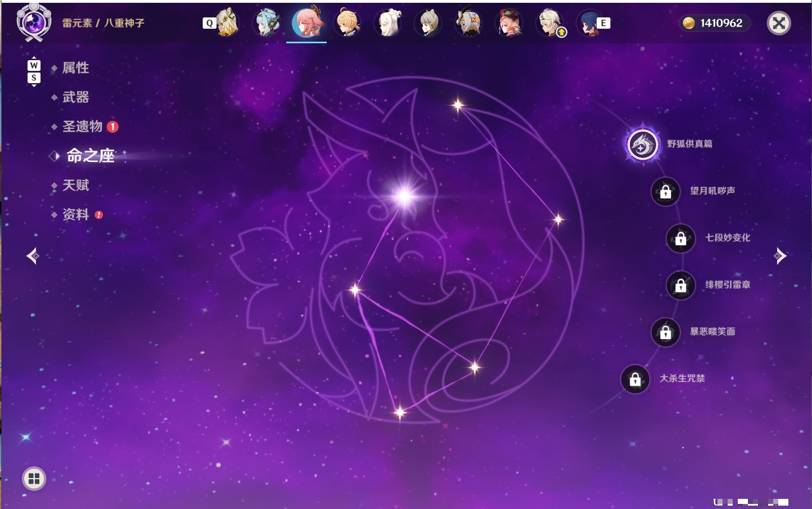Screen dimensions: 812x509
Task: Select the white-haired character portrait with the upgrade arrow
Action: 550,23
